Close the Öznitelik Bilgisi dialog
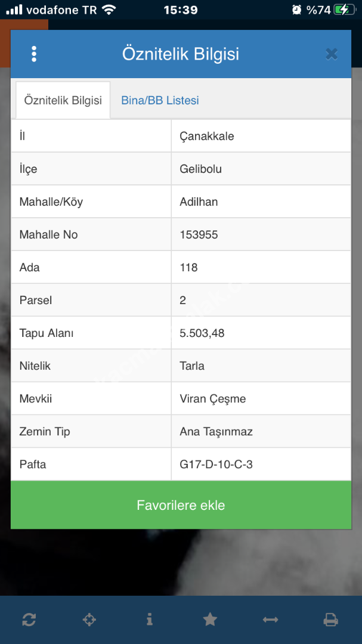Image resolution: width=362 pixels, height=644 pixels. (332, 54)
